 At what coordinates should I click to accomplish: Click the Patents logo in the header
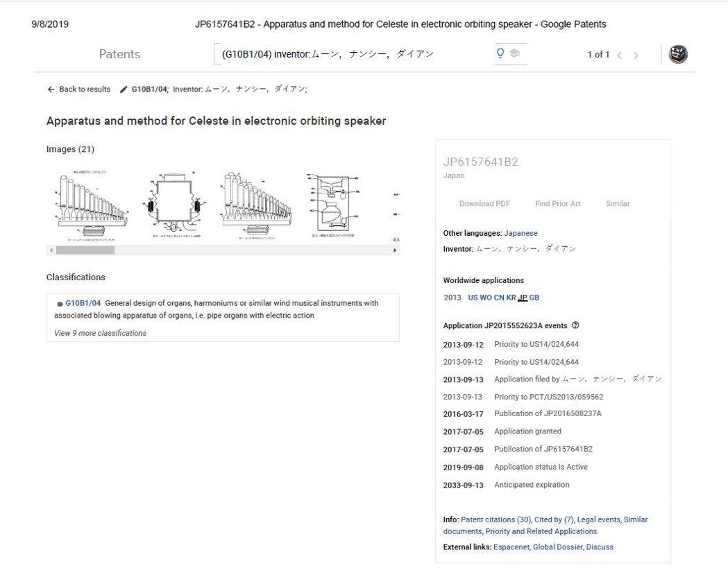click(119, 54)
